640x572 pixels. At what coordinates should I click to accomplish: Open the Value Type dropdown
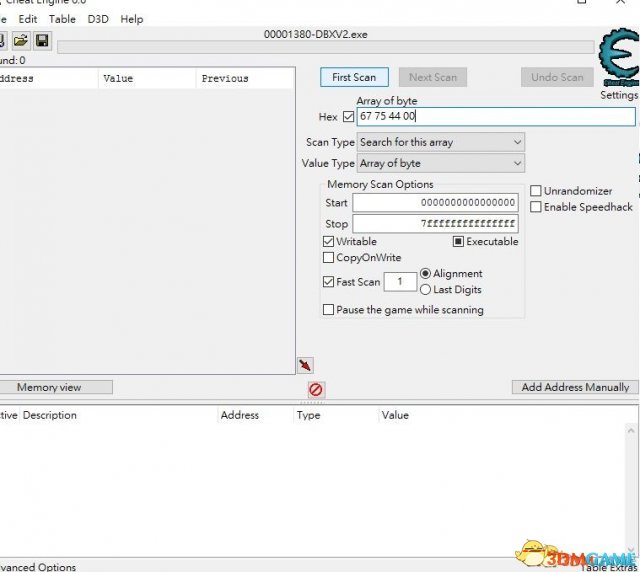coord(441,163)
